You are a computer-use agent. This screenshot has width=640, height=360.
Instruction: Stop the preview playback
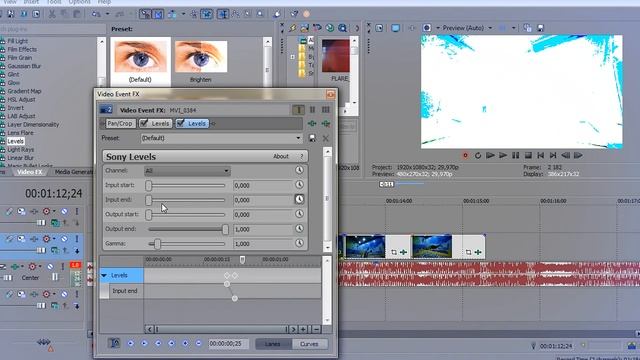pos(528,156)
